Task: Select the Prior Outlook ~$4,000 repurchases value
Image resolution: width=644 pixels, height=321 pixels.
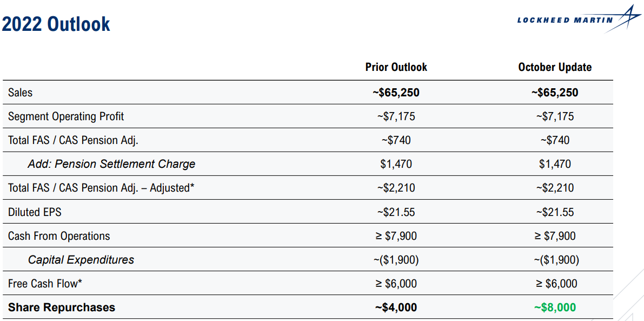Action: [396, 307]
